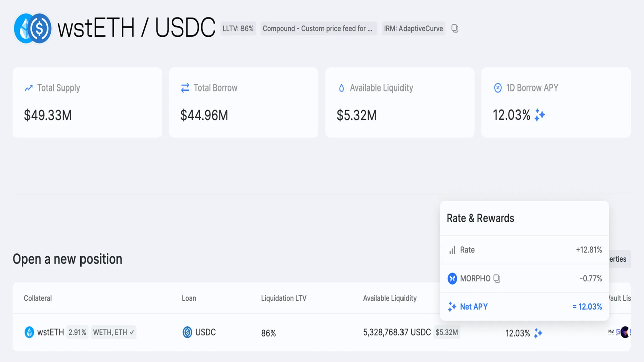Click the Total Borrow swap arrows icon

coord(185,88)
